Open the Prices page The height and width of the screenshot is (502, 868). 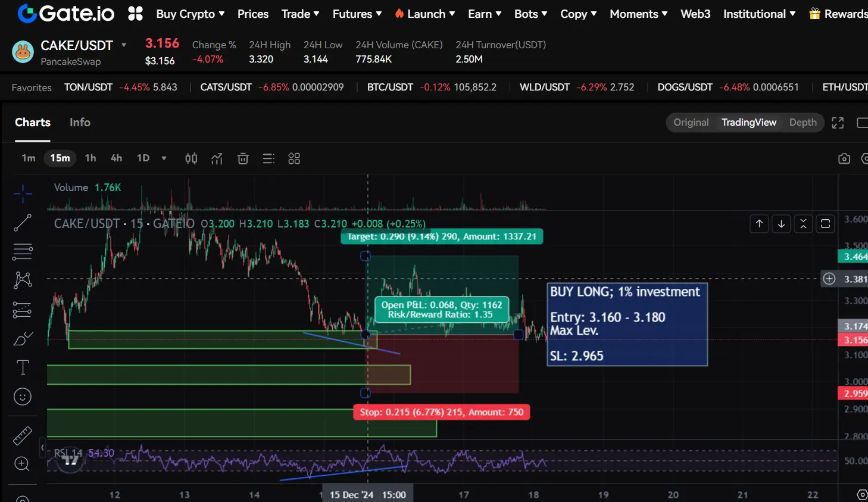point(253,14)
